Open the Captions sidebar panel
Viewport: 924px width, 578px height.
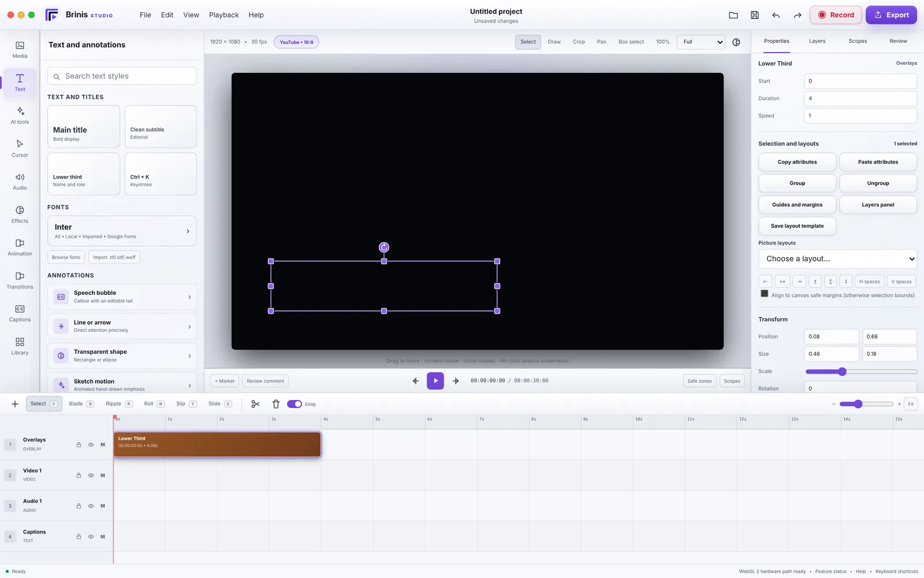tap(20, 313)
